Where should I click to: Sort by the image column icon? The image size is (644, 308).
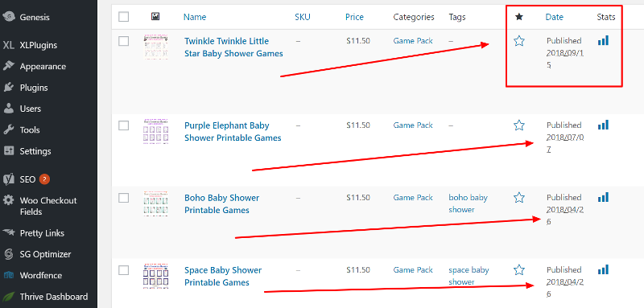coord(155,17)
